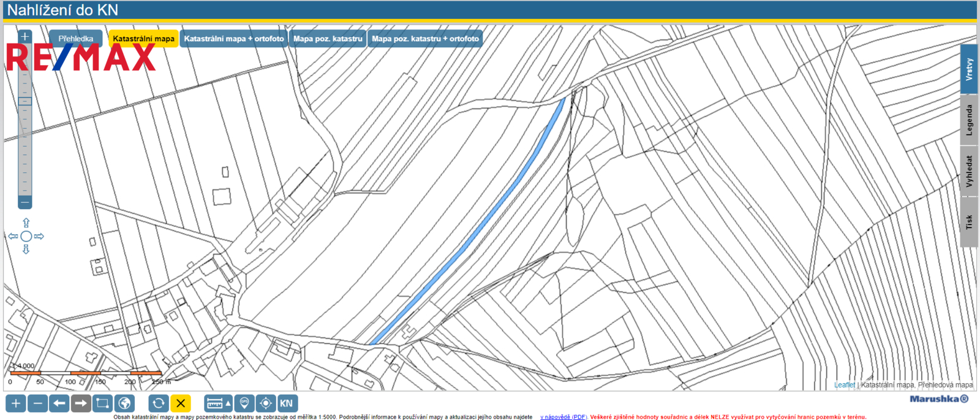Click the Leaflet attribution link

(844, 385)
